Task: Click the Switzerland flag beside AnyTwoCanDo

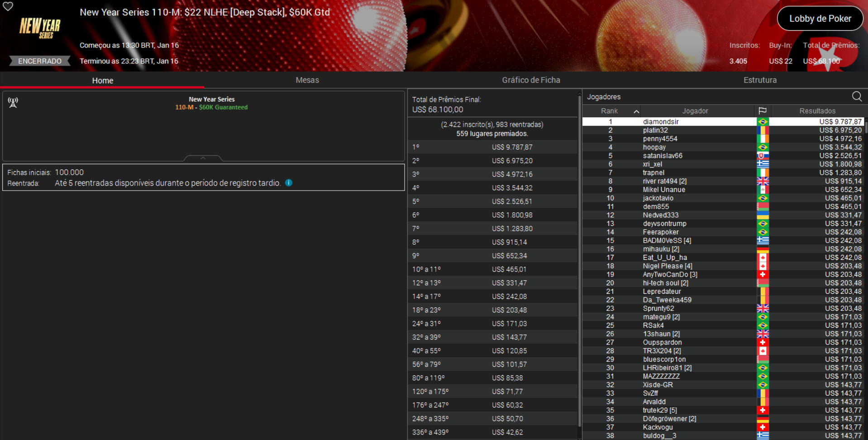Action: (763, 274)
